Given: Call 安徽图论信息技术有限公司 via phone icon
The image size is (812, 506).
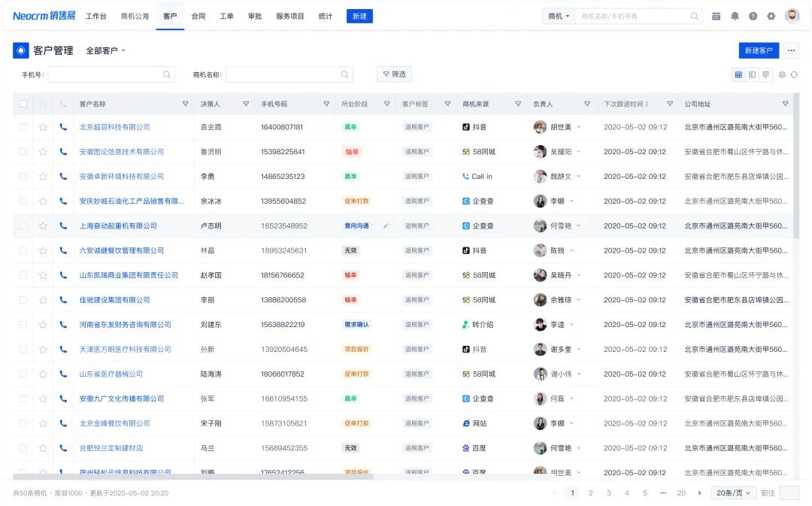Looking at the screenshot, I should pyautogui.click(x=63, y=152).
